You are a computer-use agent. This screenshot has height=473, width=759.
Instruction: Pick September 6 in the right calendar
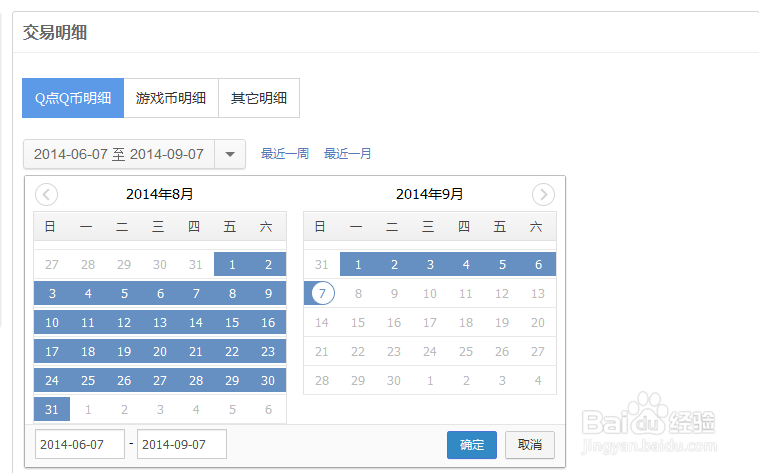coord(538,264)
